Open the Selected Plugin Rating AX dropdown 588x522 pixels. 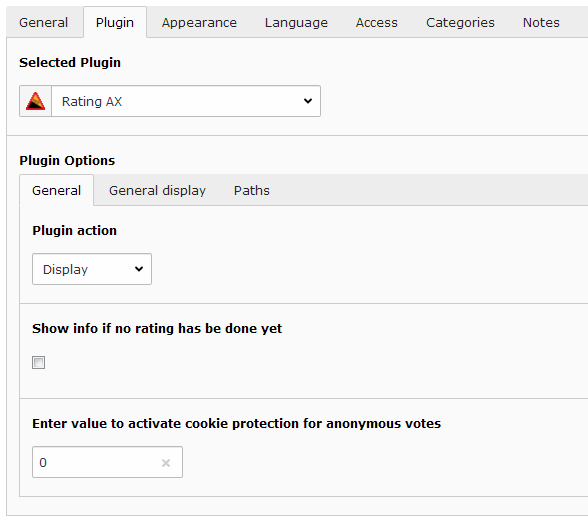click(186, 101)
